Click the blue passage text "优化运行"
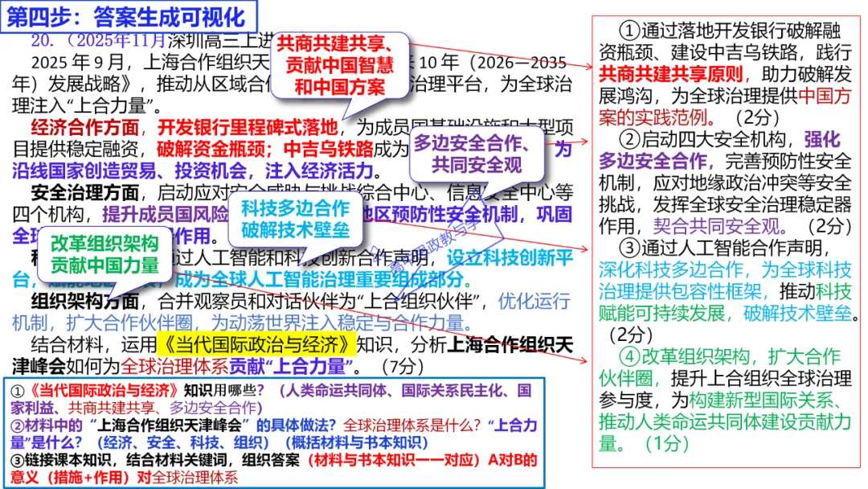 click(x=534, y=302)
